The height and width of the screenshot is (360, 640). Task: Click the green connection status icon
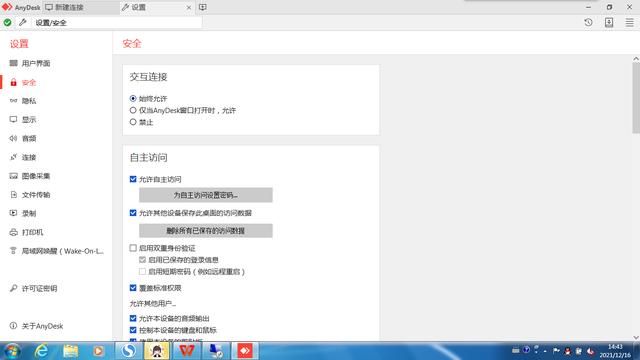(x=7, y=22)
